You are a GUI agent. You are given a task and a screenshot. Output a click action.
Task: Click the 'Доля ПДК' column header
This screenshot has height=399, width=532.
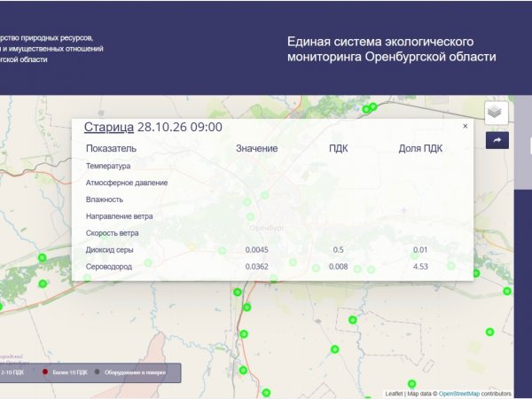coord(420,148)
